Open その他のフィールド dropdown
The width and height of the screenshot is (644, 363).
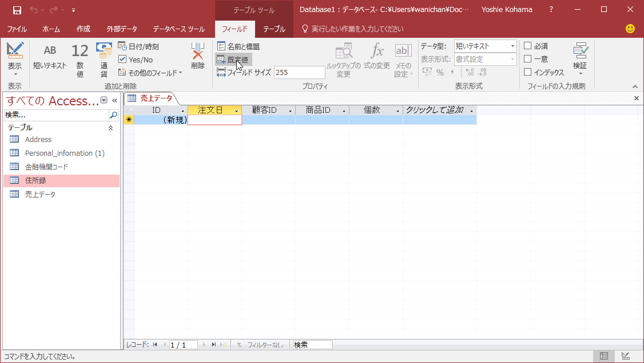coord(150,73)
